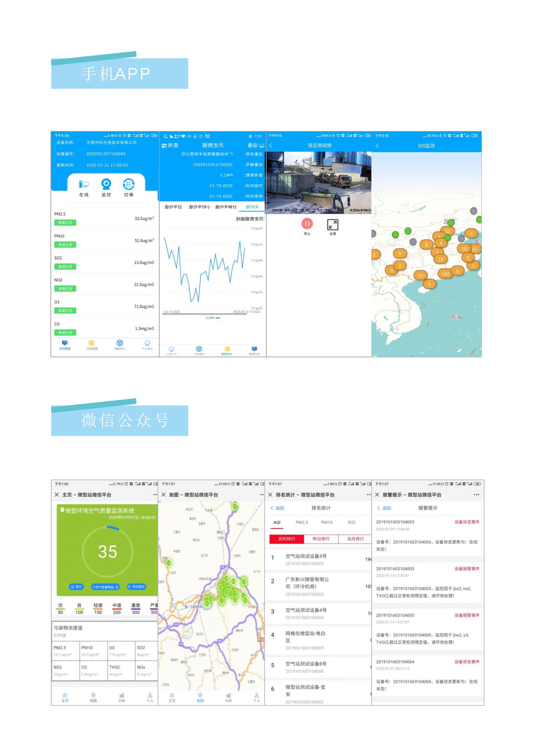Switch to 昨日排行 ranking option
The height and width of the screenshot is (756, 534).
point(321,539)
